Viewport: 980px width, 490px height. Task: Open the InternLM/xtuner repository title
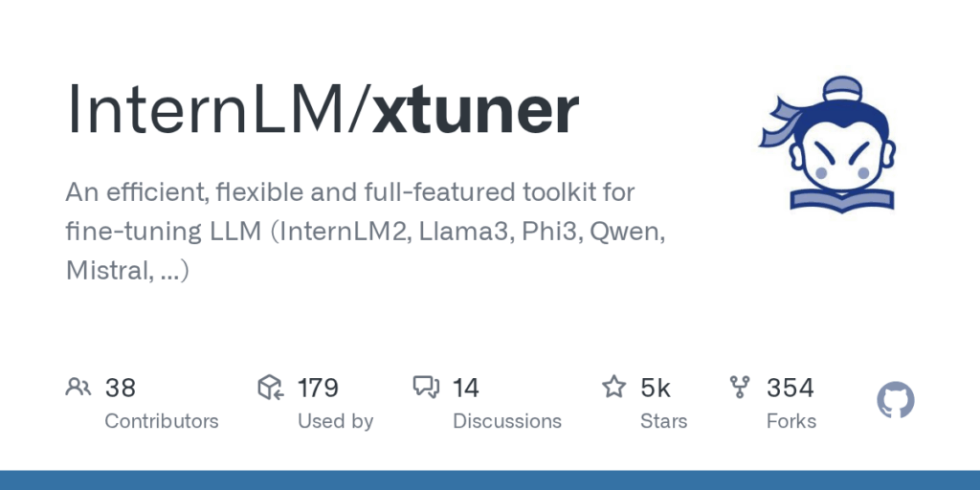pyautogui.click(x=323, y=110)
